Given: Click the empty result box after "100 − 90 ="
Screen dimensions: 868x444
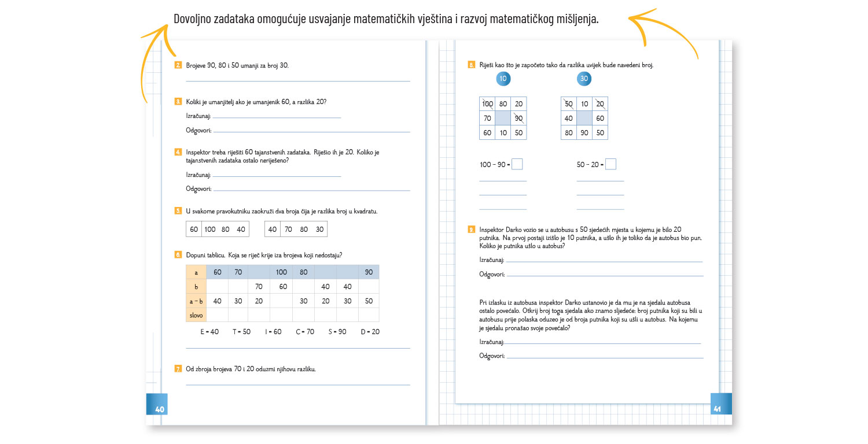Looking at the screenshot, I should 517,164.
